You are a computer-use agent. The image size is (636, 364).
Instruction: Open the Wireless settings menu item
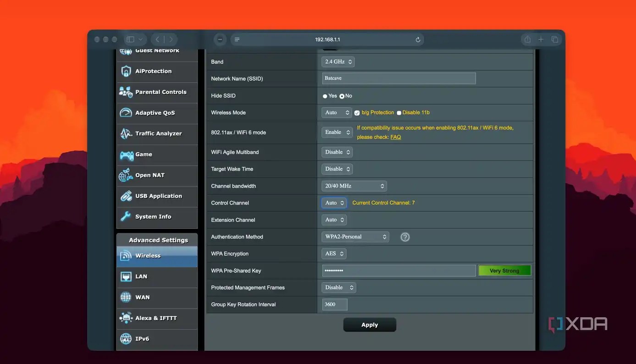[157, 256]
